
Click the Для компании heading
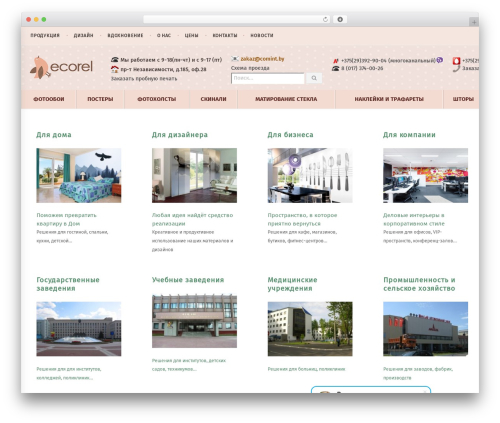coord(409,135)
